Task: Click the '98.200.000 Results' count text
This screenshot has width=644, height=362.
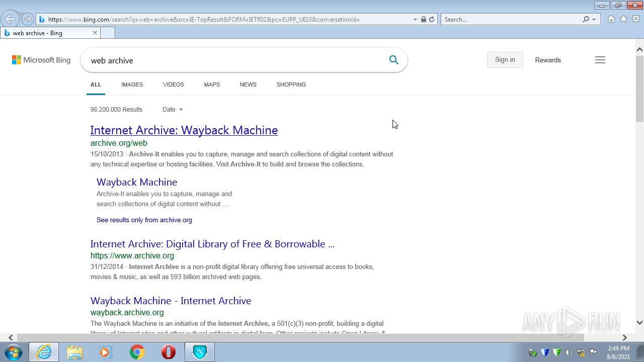Action: [x=116, y=110]
